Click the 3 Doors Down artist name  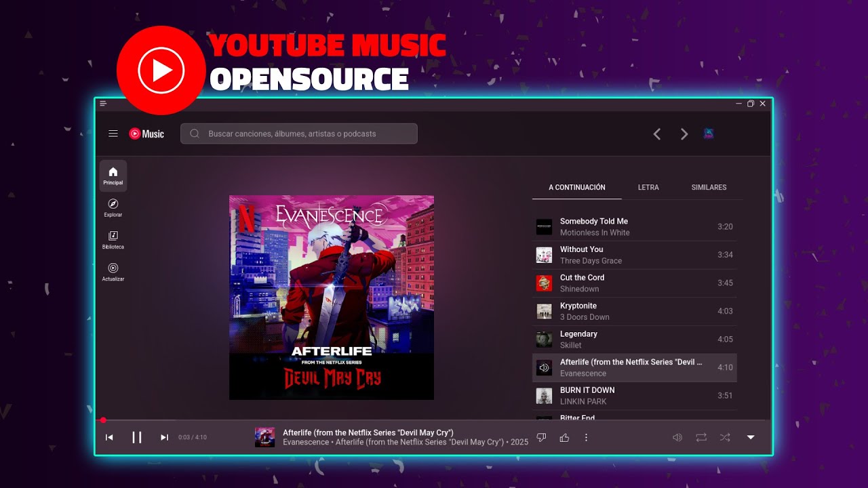[585, 317]
